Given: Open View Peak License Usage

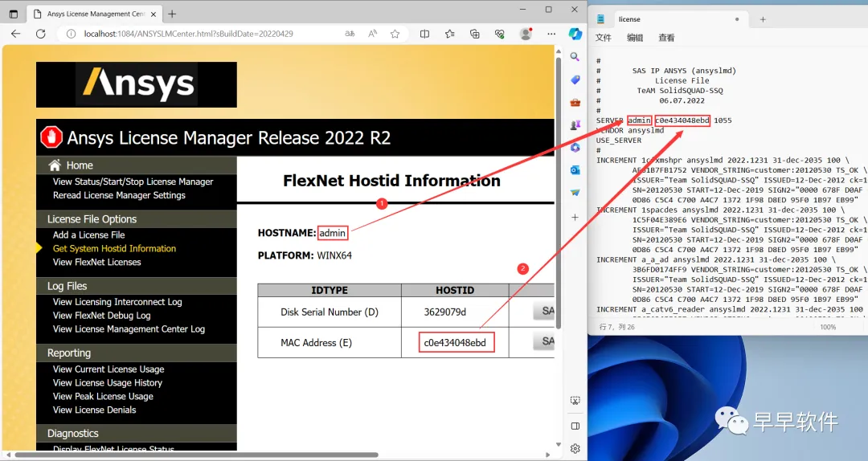Looking at the screenshot, I should (103, 396).
